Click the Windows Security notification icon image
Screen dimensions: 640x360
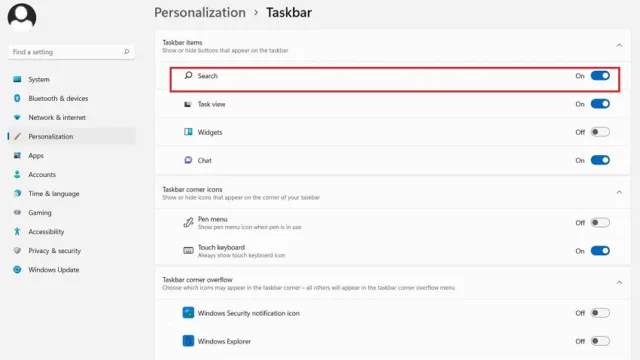click(x=188, y=313)
